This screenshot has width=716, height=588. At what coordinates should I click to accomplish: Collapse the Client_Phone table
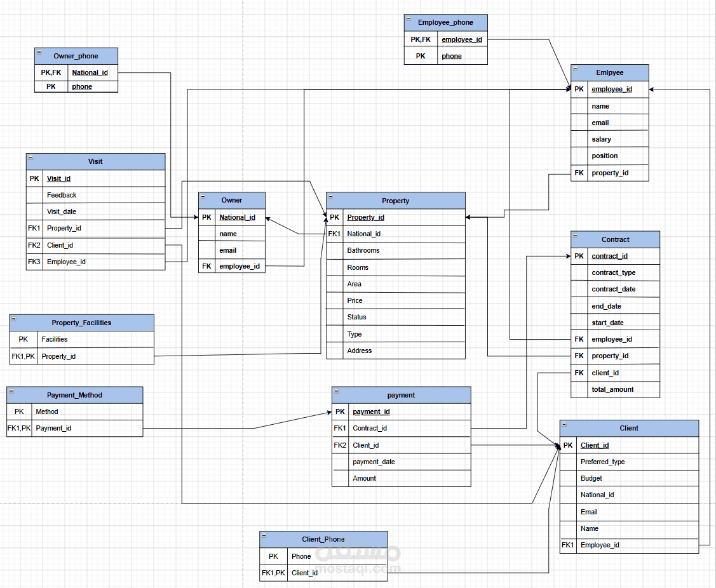[264, 535]
